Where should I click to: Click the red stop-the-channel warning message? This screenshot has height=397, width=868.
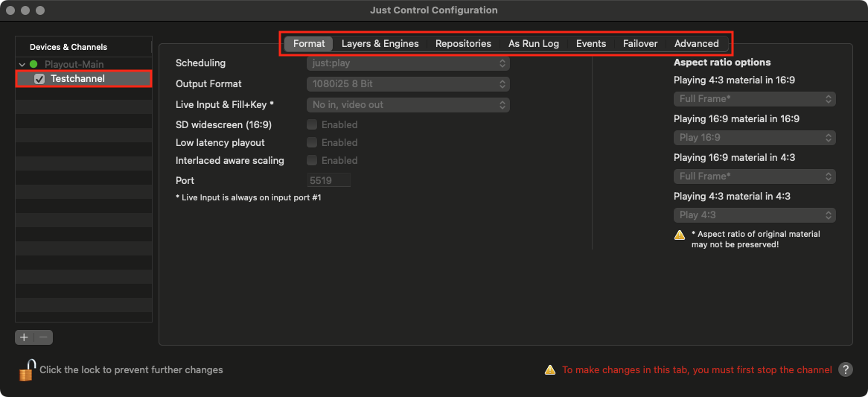point(697,370)
